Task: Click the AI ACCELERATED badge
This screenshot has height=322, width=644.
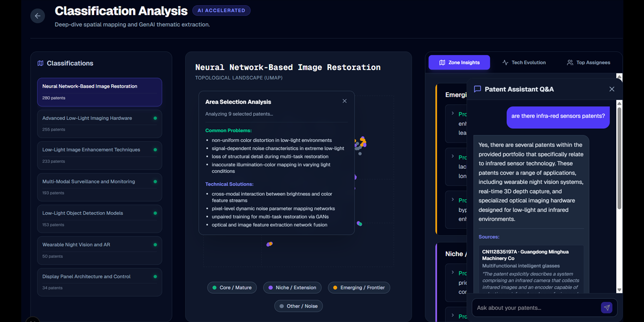Action: click(x=221, y=10)
